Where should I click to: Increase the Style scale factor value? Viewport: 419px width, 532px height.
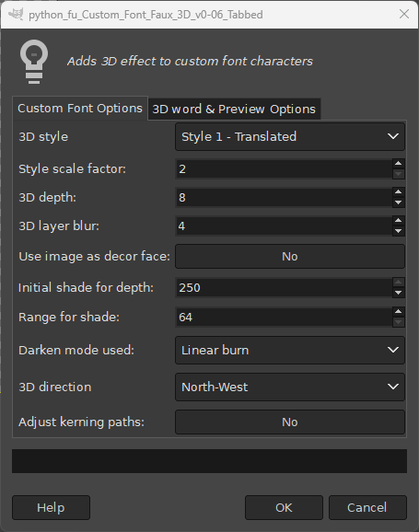399,164
